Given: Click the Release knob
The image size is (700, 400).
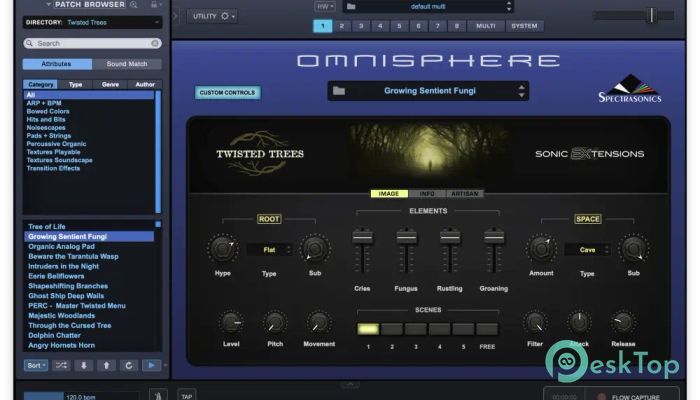Looking at the screenshot, I should click(623, 323).
